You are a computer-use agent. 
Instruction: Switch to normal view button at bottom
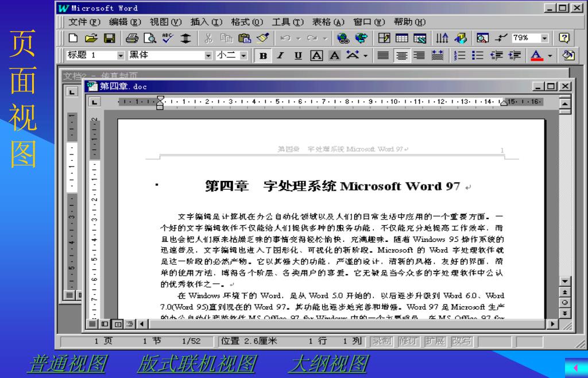[x=92, y=323]
